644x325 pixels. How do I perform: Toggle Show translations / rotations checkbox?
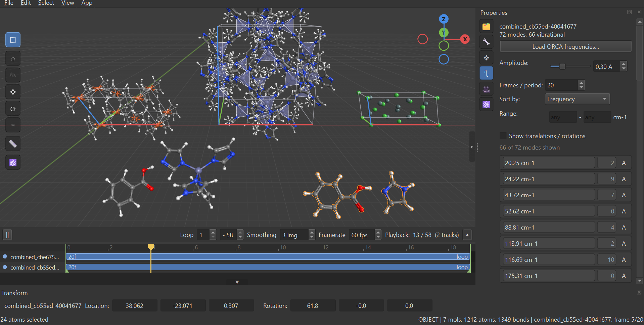click(503, 136)
